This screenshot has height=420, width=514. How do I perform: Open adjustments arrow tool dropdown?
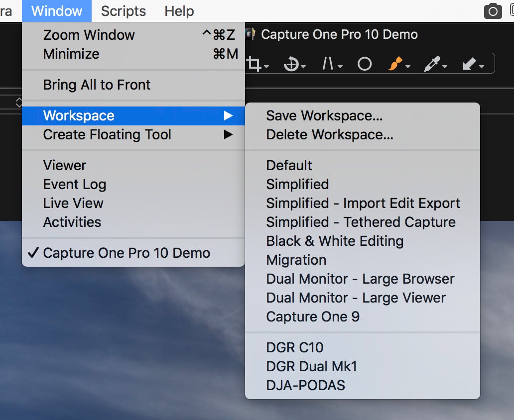point(482,67)
